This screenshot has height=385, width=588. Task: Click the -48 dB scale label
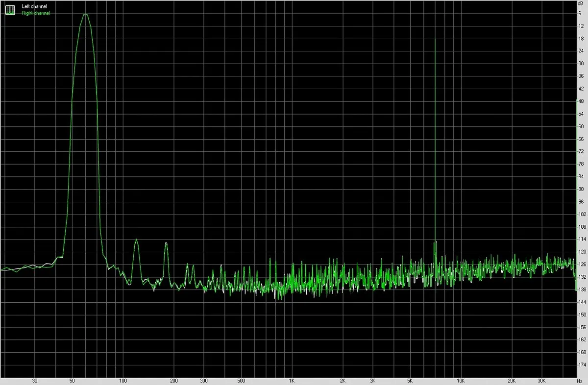pos(582,101)
